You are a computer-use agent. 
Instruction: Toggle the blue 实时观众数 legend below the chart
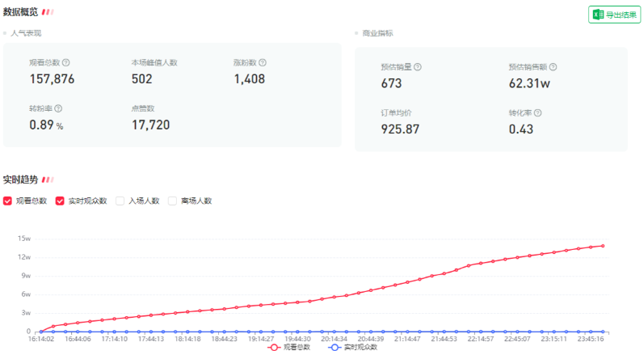351,347
